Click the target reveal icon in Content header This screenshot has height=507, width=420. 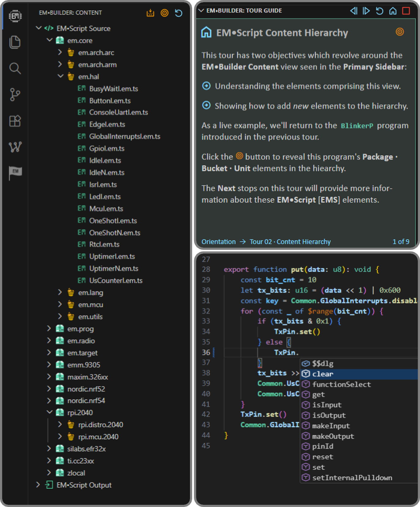pos(165,13)
